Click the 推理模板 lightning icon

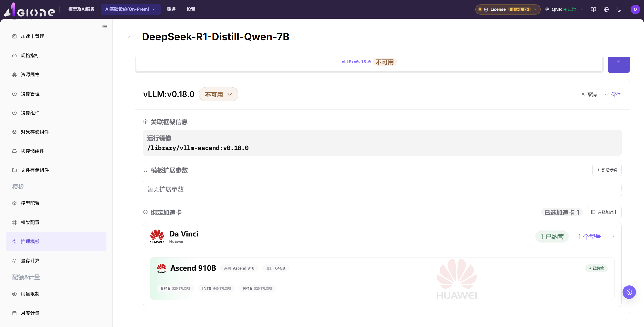click(x=15, y=241)
